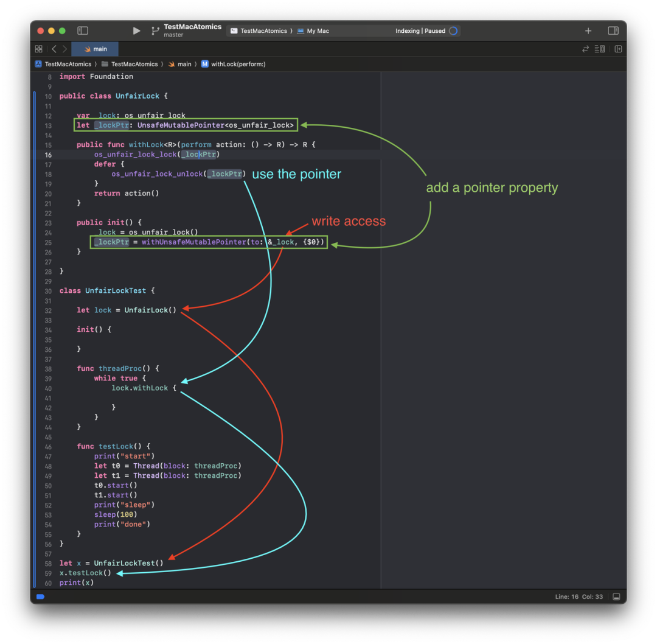Choose the My Mac run destination

[313, 31]
